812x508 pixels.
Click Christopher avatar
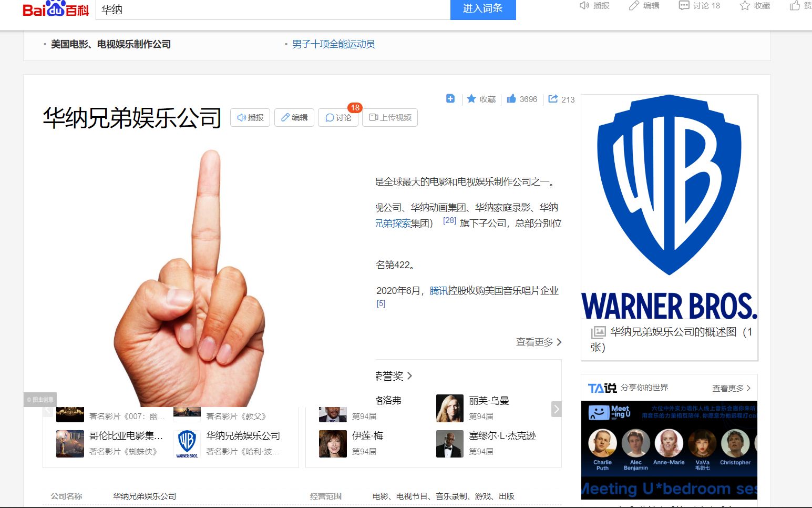735,443
